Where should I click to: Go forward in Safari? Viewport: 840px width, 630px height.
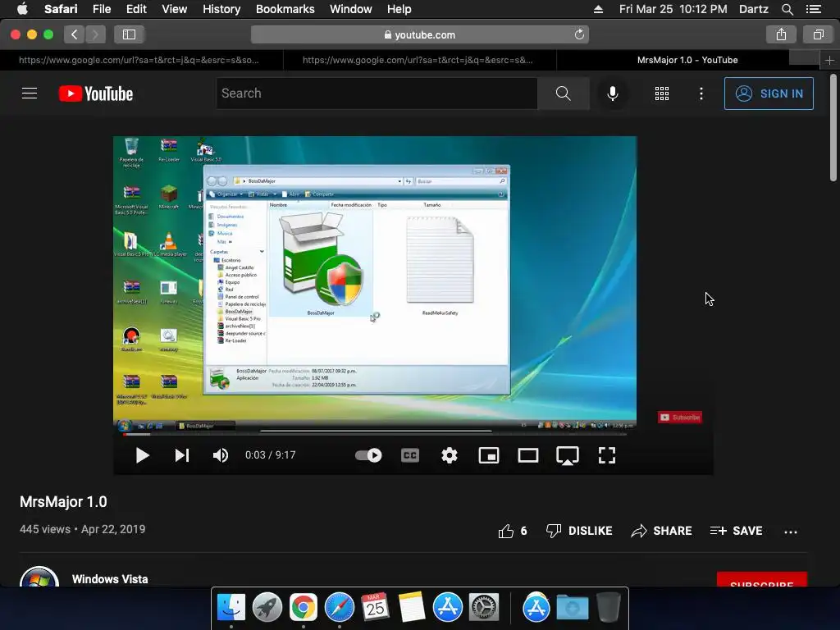coord(95,34)
